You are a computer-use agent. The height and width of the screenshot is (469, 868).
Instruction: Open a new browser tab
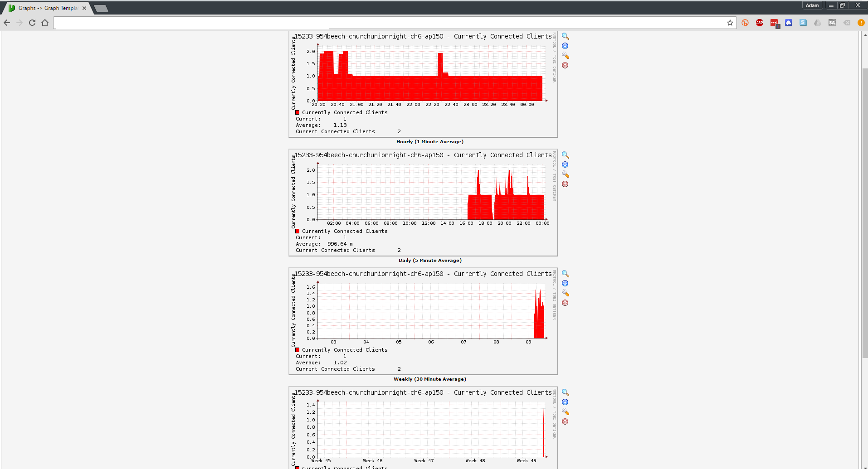coord(101,8)
